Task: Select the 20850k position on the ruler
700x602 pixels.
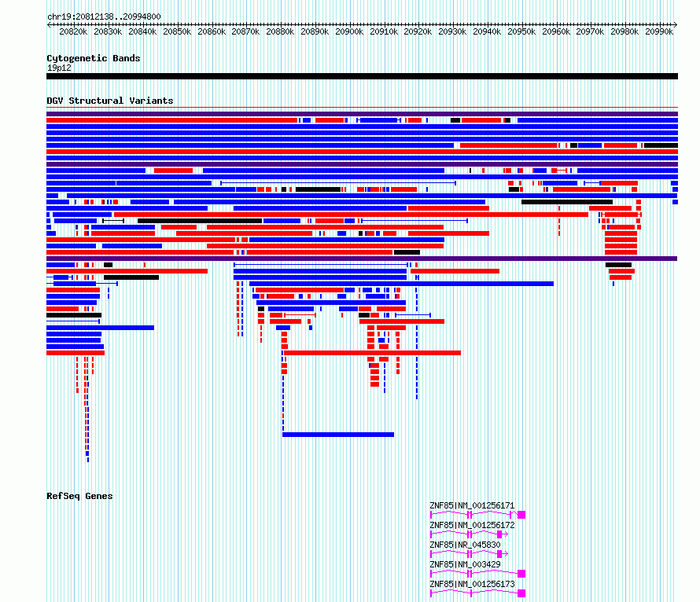Action: click(177, 31)
